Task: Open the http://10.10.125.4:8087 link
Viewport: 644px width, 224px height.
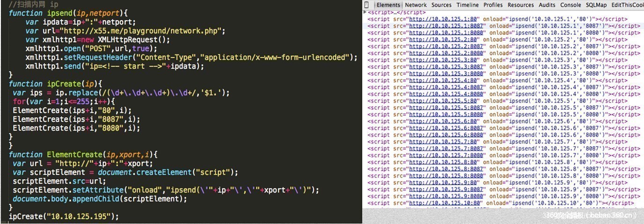Action: 446,87
